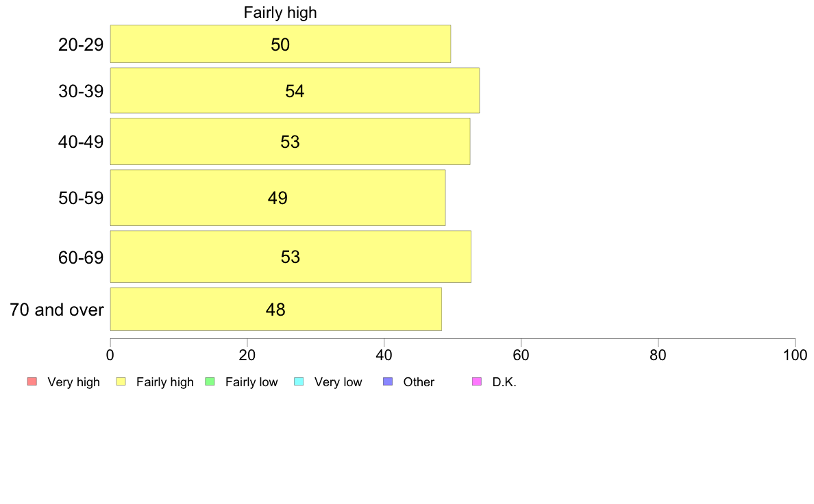Click the blue Other legend swatch
Screen dimensions: 814x504
tap(388, 381)
